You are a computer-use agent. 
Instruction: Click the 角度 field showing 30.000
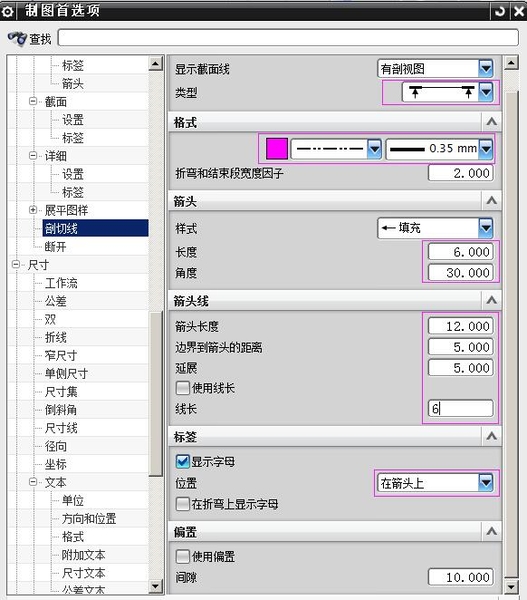click(x=460, y=272)
